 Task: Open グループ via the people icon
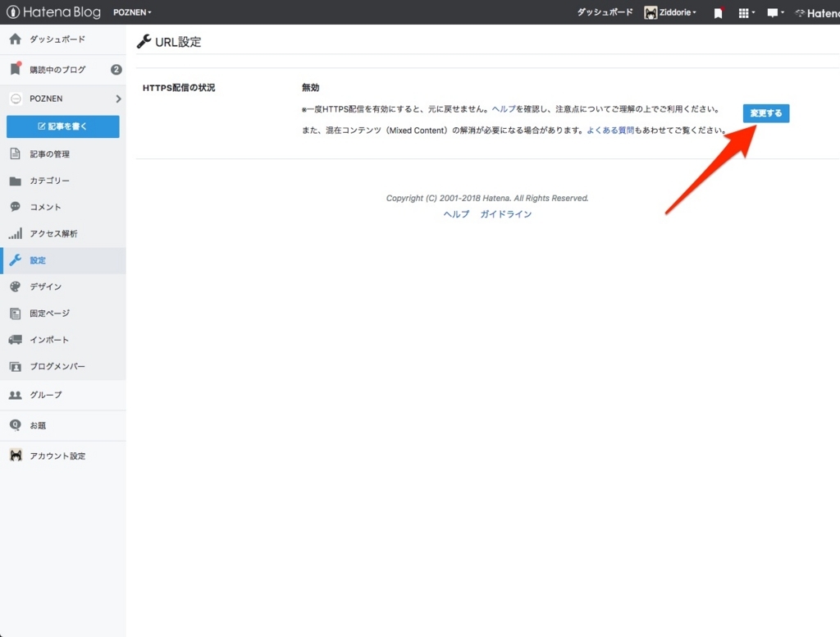coord(15,395)
